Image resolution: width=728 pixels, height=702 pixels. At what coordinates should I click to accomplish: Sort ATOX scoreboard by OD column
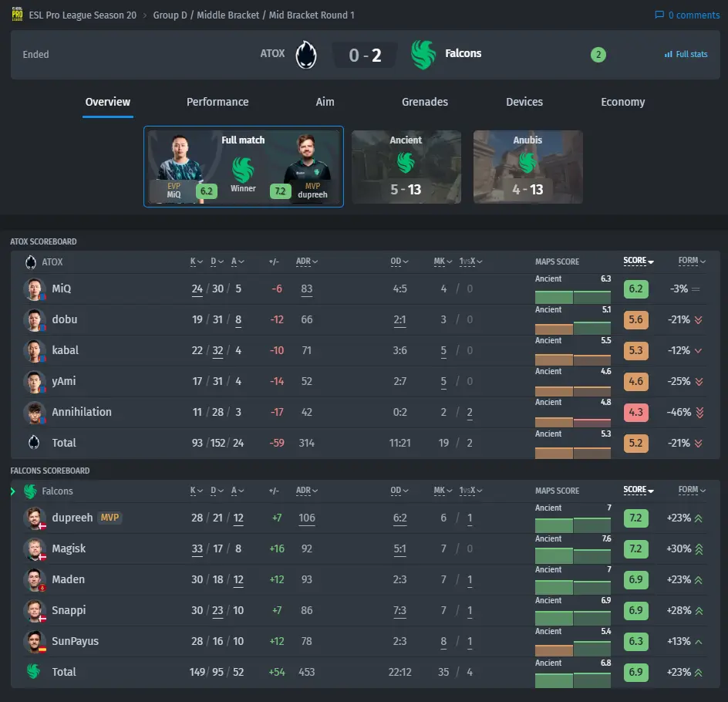pyautogui.click(x=399, y=262)
